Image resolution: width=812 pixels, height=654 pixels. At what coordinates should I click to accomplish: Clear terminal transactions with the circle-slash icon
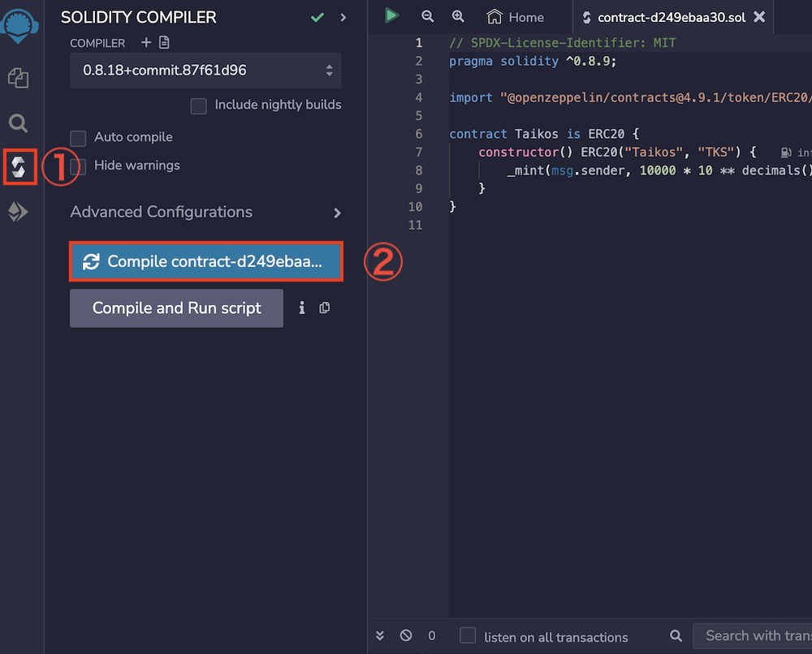(406, 635)
